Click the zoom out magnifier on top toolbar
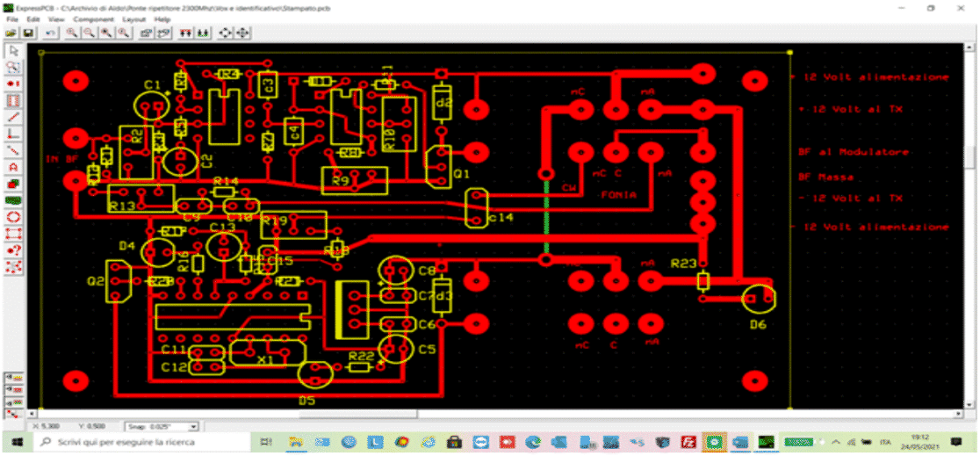980x456 pixels. (89, 33)
